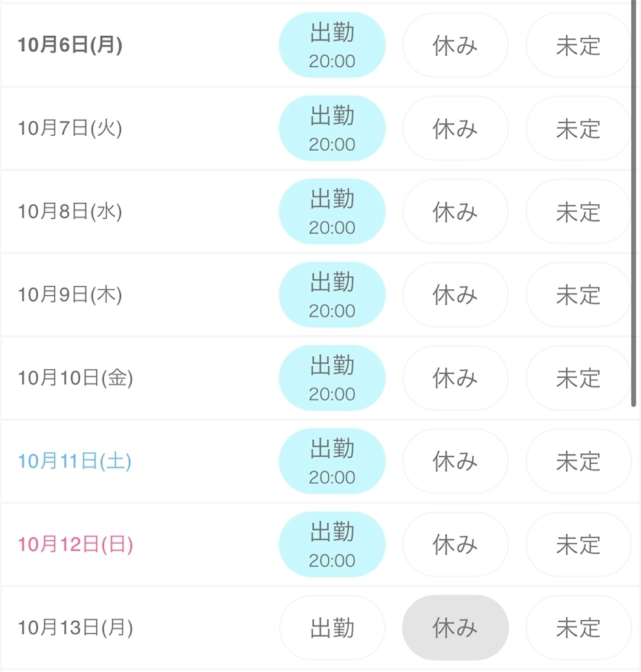The height and width of the screenshot is (672, 641).
Task: Mark 10月12日(日) as 休み
Action: coord(455,545)
